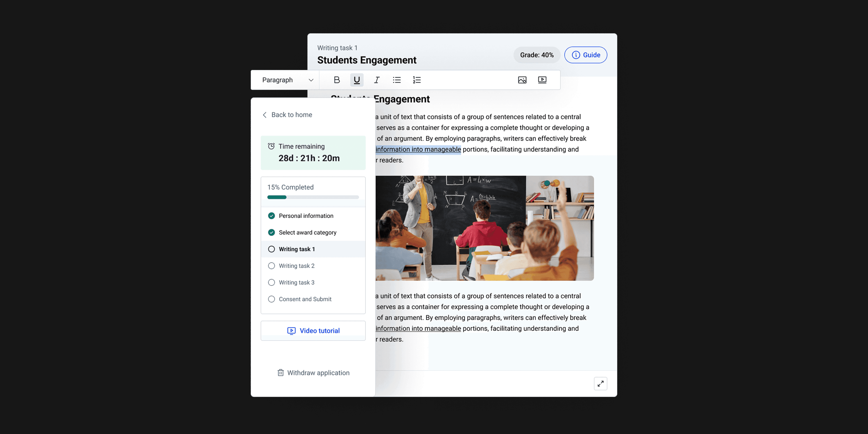The height and width of the screenshot is (434, 868).
Task: Open the Select award category step
Action: 307,233
